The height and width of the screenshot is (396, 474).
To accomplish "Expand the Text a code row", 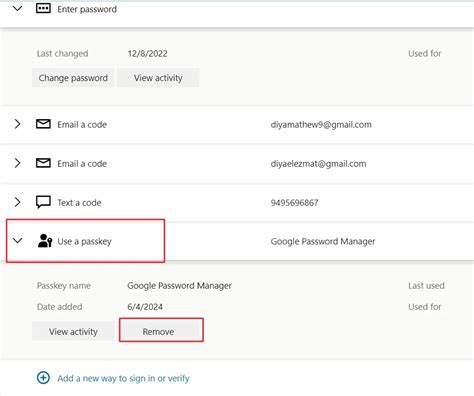I will [x=17, y=202].
